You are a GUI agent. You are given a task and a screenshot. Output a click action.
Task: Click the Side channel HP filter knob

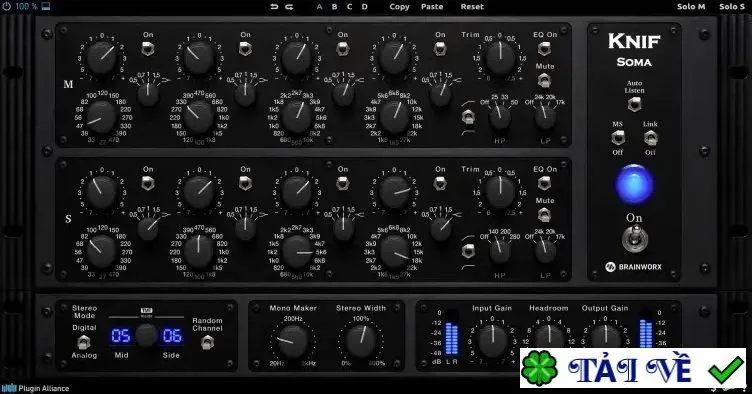(x=499, y=252)
